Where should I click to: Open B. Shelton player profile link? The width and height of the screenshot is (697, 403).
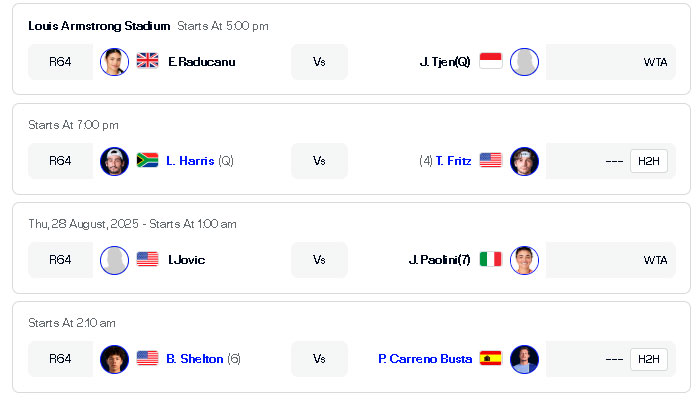(195, 359)
